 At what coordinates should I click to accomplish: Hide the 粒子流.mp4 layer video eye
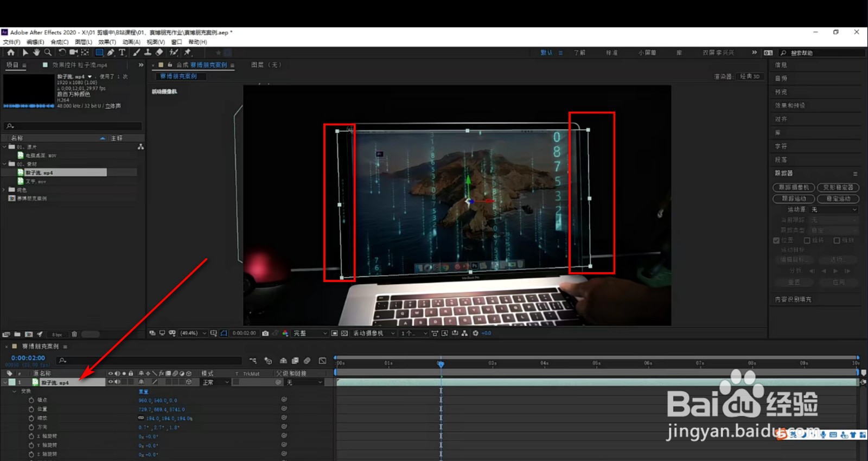coord(111,382)
